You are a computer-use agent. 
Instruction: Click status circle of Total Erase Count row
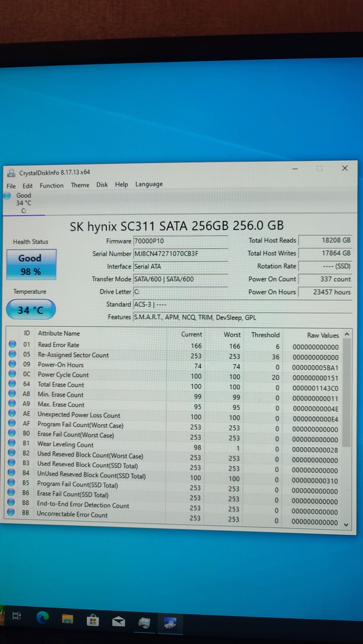click(x=12, y=383)
